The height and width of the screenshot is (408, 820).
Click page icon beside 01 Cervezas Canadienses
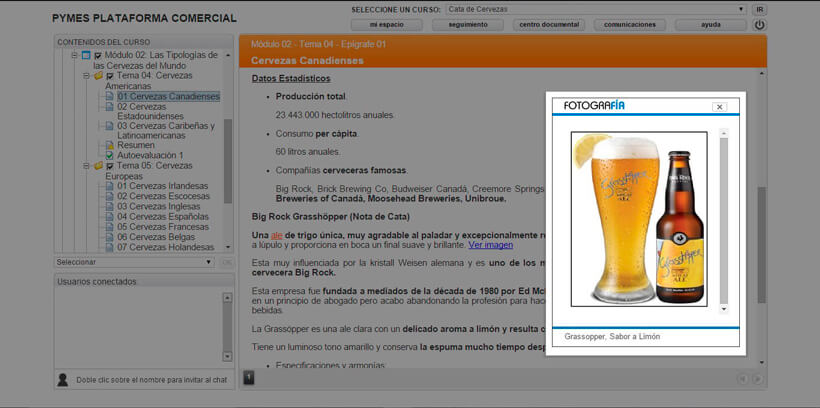point(109,97)
